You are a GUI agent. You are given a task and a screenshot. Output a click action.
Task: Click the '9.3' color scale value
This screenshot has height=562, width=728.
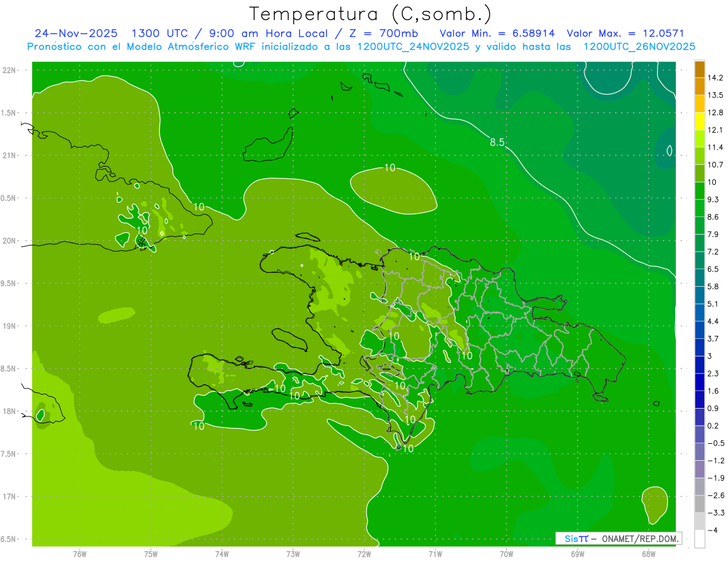(x=713, y=199)
